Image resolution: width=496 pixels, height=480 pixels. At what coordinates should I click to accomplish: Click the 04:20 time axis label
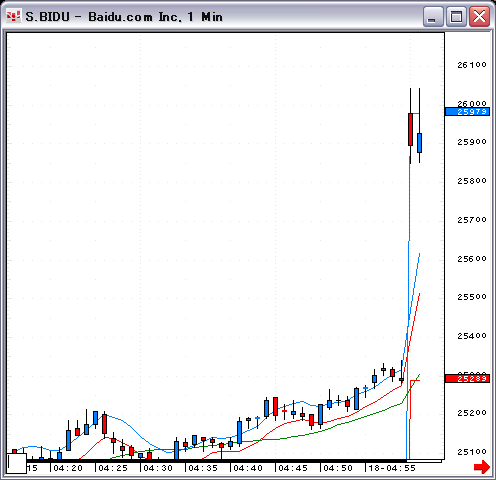[68, 468]
